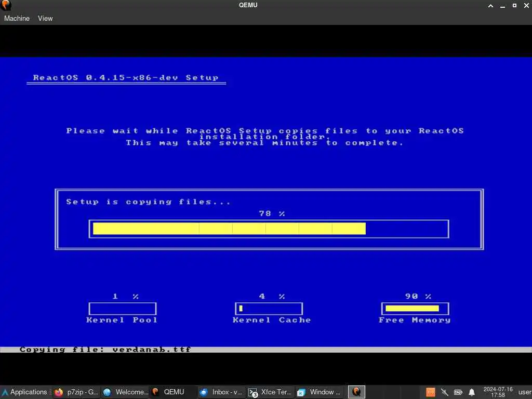The height and width of the screenshot is (399, 532).
Task: Click the 'Free Memory' label
Action: (x=415, y=320)
